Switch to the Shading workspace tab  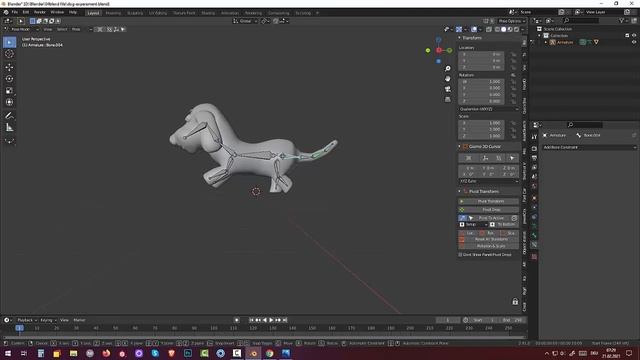[208, 13]
